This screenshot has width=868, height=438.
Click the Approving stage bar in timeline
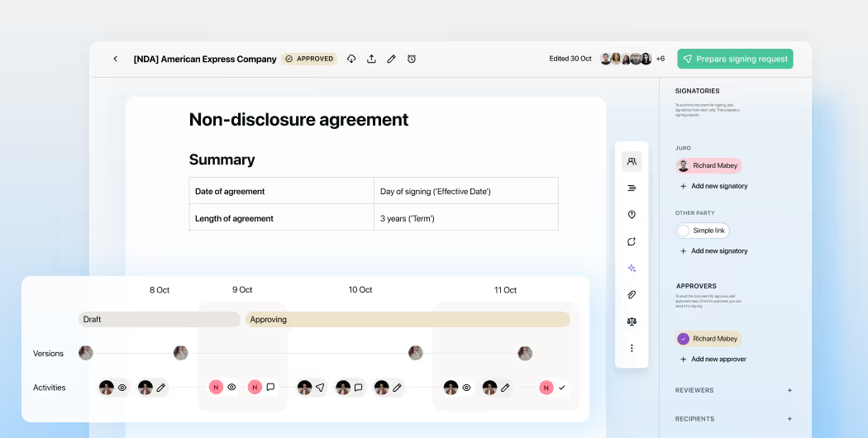[408, 320]
